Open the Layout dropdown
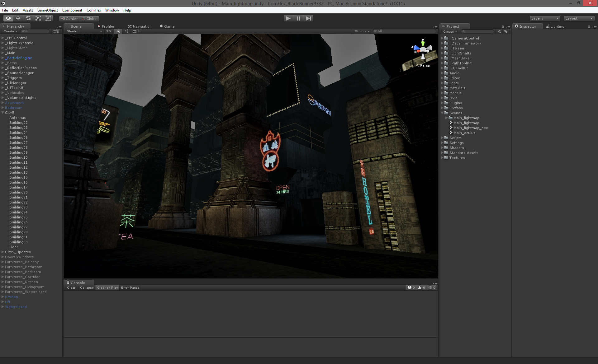Image resolution: width=598 pixels, height=364 pixels. click(579, 18)
